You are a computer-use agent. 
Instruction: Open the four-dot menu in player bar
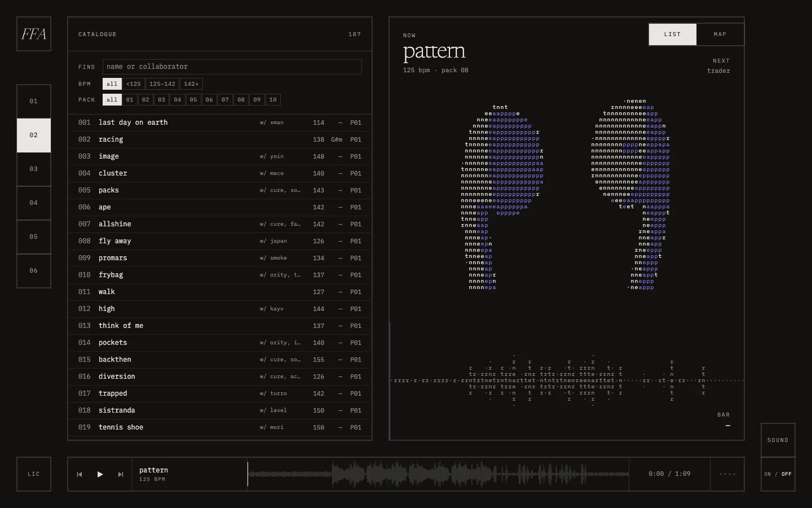click(727, 474)
